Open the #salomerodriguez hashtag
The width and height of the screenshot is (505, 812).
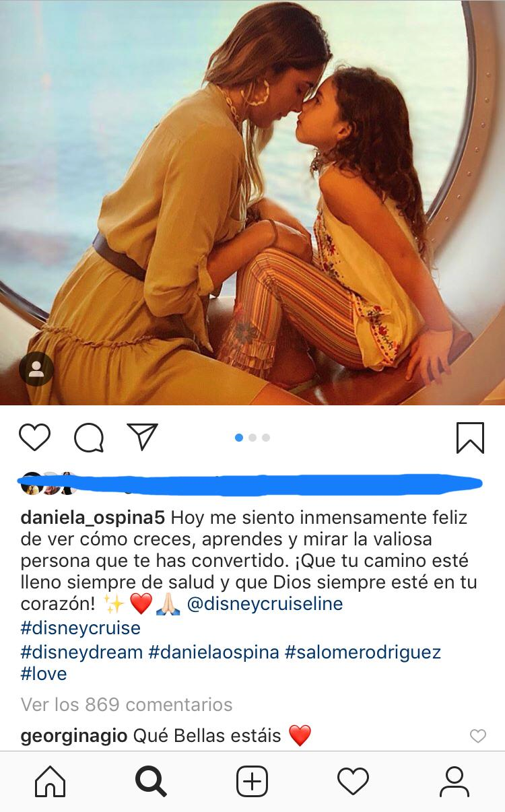[363, 652]
